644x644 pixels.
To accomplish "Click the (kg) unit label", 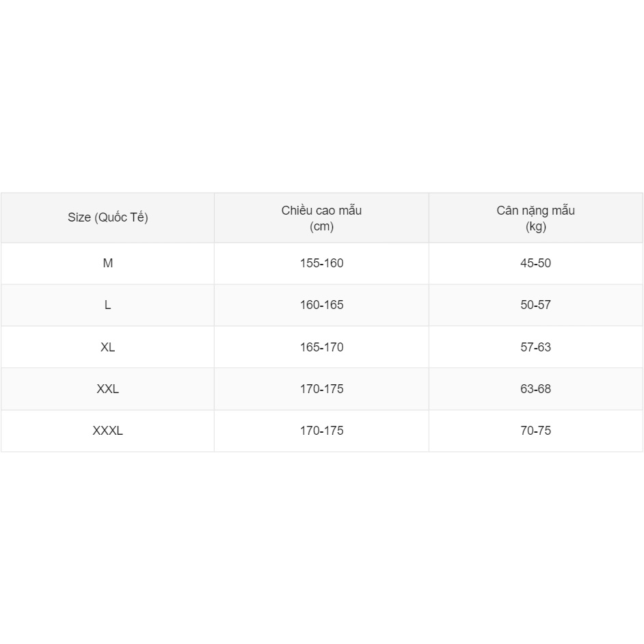I will pos(535,227).
